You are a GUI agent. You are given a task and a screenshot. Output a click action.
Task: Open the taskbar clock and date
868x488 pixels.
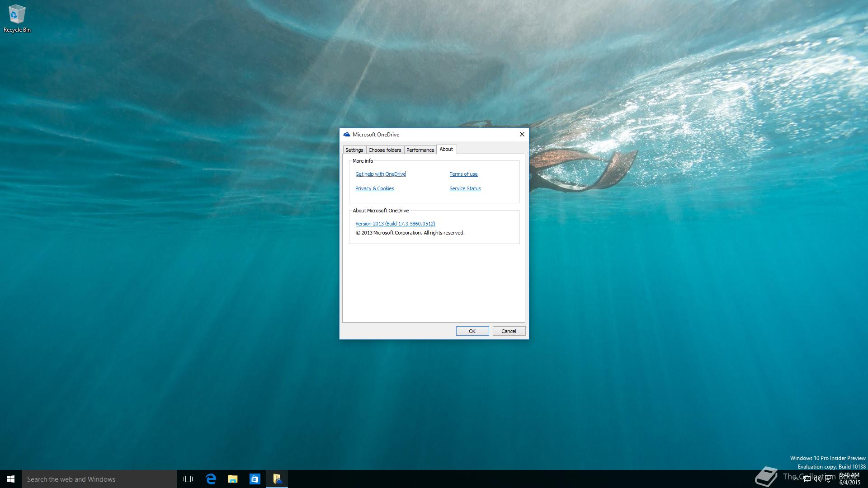849,479
